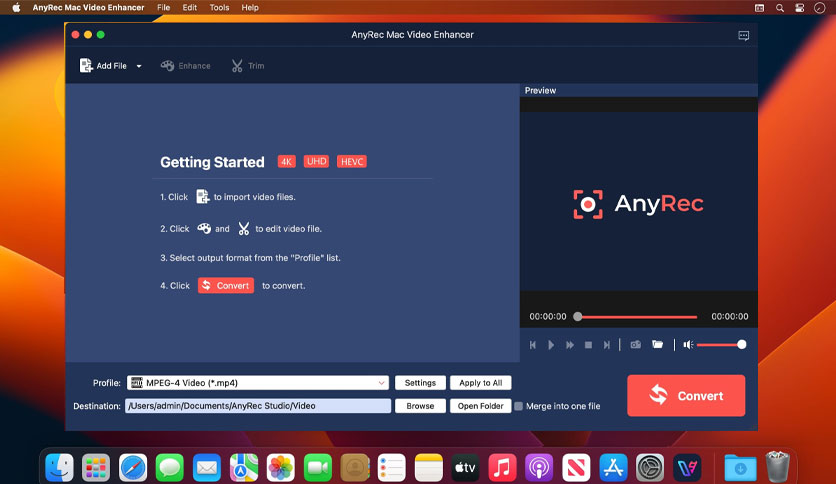Open FaceTime in the Dock
The height and width of the screenshot is (484, 836).
click(x=318, y=468)
